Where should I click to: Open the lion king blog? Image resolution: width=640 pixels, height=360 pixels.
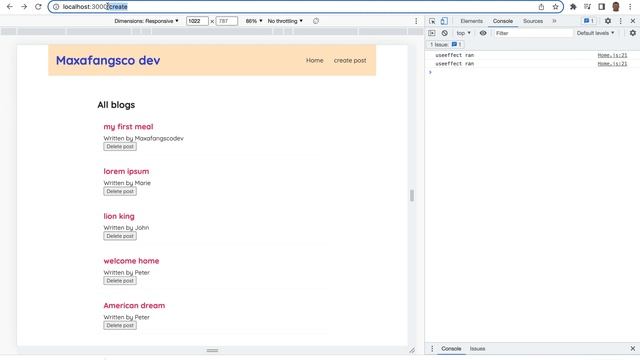click(x=119, y=216)
